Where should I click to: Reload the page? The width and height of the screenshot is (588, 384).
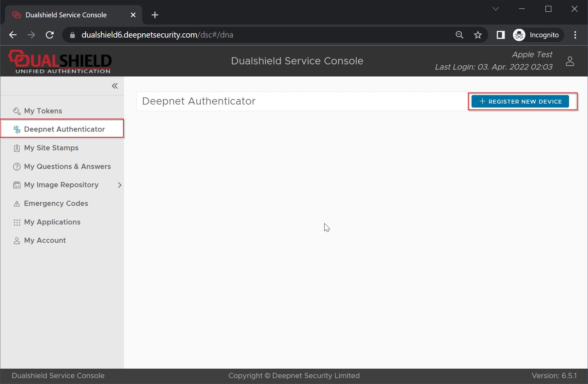[50, 35]
